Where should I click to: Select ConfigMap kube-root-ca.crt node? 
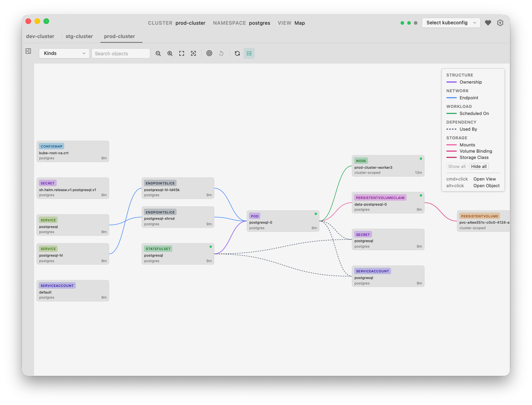click(73, 151)
